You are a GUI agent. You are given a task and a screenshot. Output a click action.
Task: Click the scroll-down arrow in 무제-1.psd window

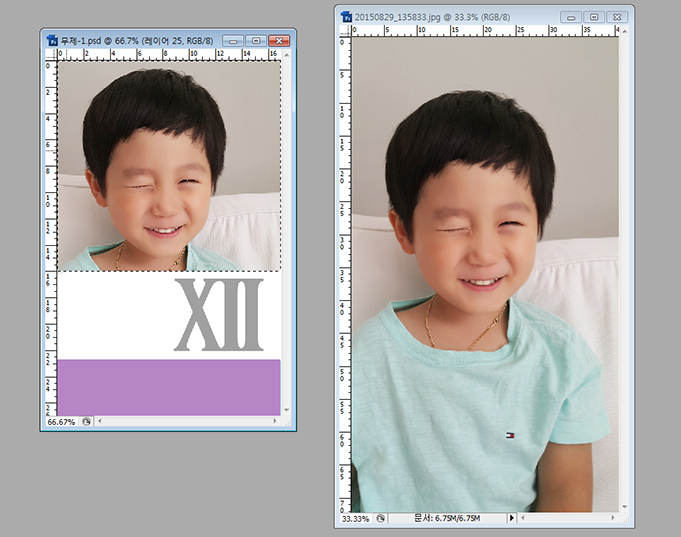[286, 410]
